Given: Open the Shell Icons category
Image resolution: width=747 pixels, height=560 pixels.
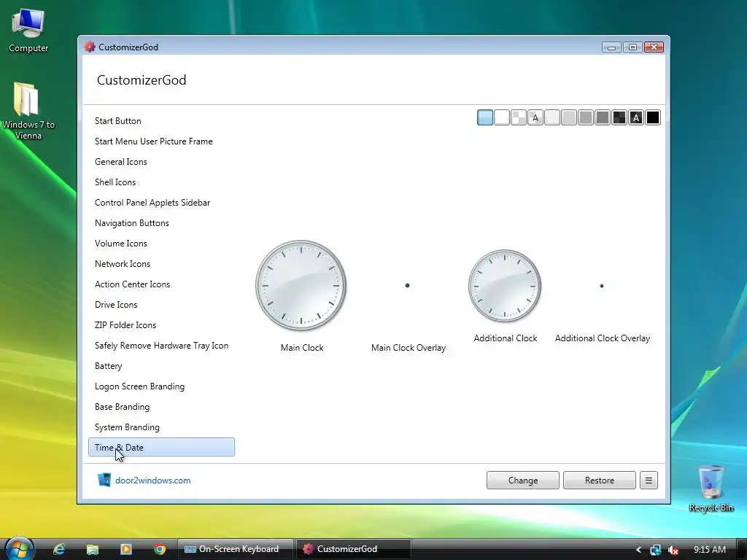Looking at the screenshot, I should (161, 182).
